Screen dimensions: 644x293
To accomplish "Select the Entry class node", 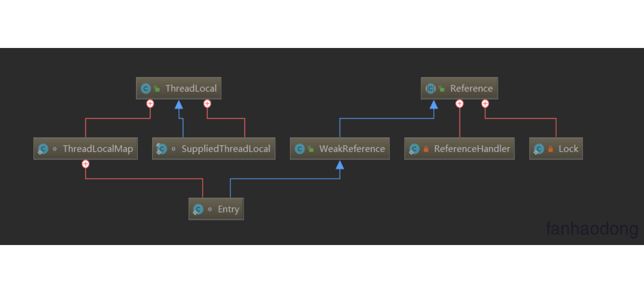I will click(x=216, y=209).
